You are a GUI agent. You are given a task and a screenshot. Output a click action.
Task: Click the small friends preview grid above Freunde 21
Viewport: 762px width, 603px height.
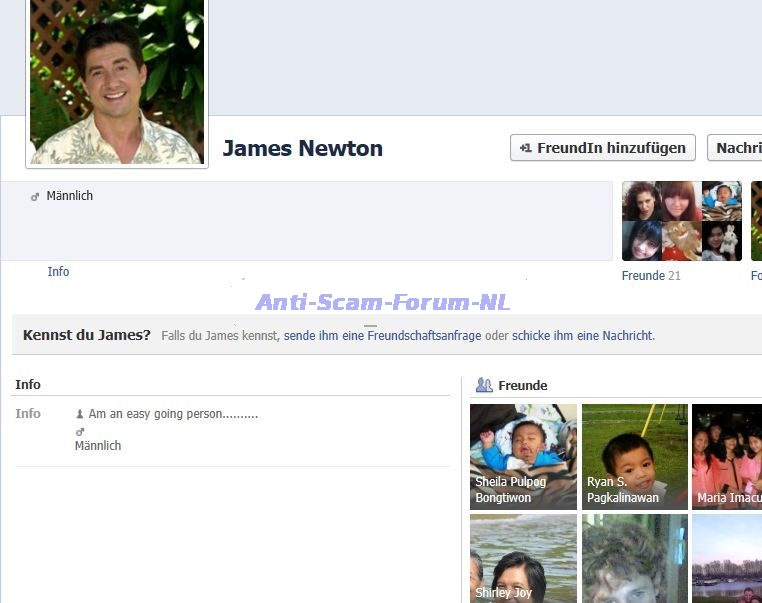[682, 221]
